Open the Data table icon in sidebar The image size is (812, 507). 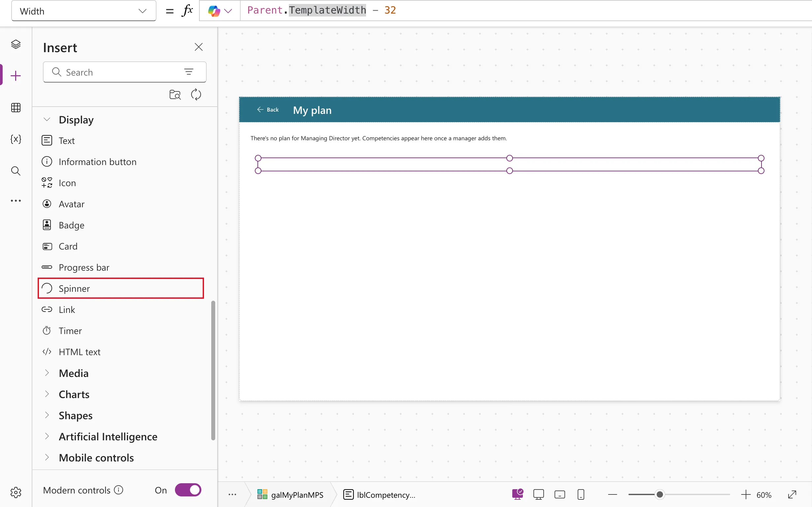pos(16,108)
